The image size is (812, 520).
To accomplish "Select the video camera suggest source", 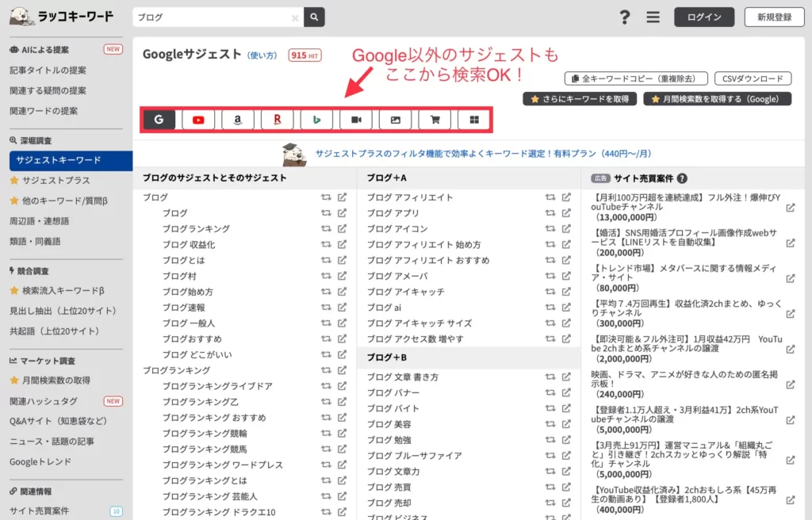I will point(356,120).
